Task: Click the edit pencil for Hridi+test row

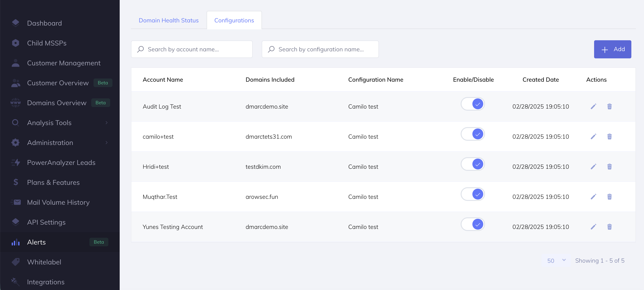Action: 593,166
